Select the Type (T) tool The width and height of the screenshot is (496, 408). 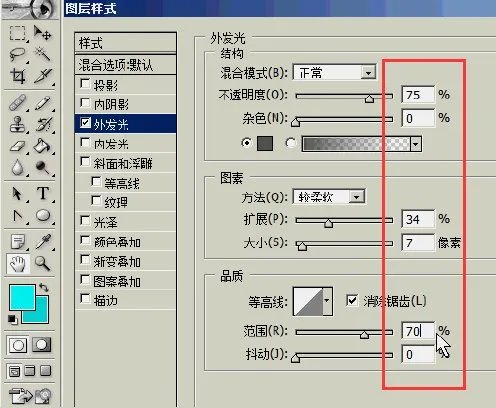point(42,194)
